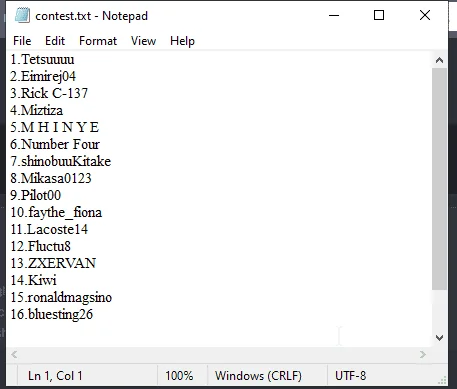Open the Help menu

[182, 41]
